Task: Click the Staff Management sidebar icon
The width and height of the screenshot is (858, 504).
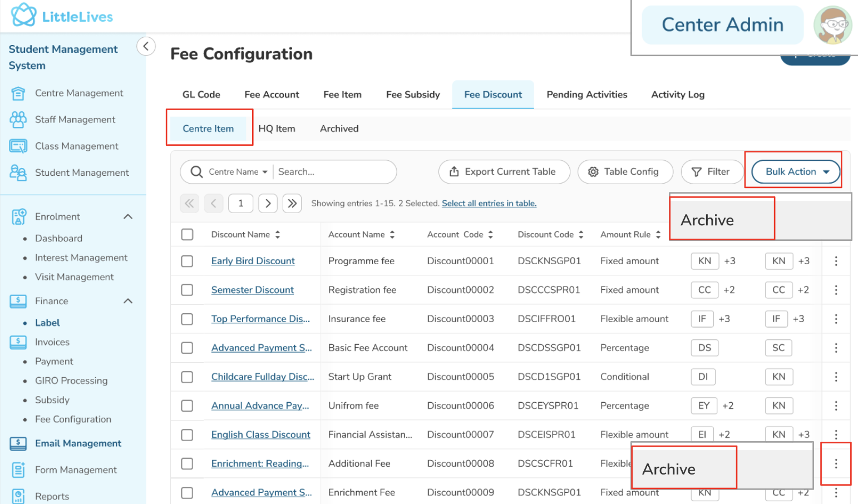Action: click(x=18, y=120)
